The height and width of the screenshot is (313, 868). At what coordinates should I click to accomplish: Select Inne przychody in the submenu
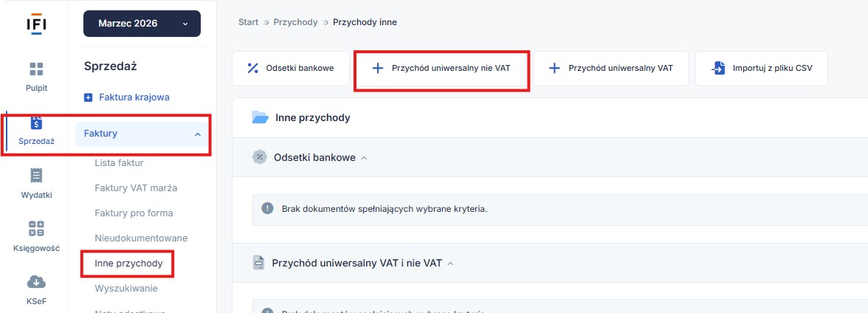[x=128, y=263]
